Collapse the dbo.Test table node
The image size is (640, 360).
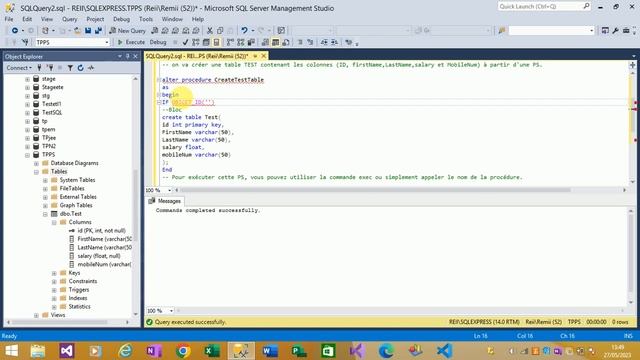45,214
